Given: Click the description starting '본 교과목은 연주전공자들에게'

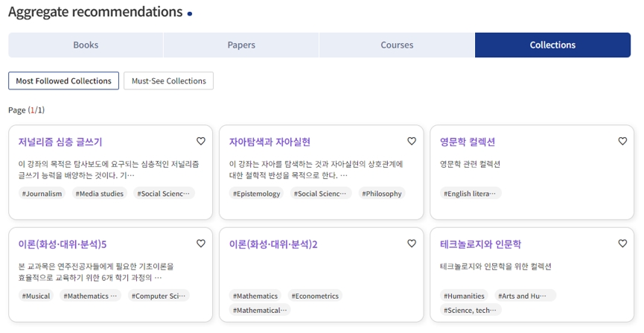Looking at the screenshot, I should pyautogui.click(x=96, y=272).
